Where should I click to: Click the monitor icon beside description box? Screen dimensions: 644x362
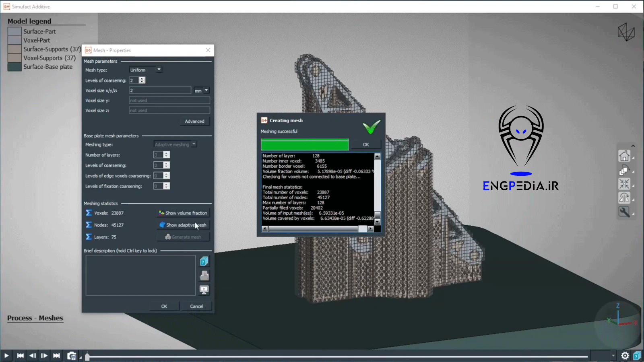point(204,290)
